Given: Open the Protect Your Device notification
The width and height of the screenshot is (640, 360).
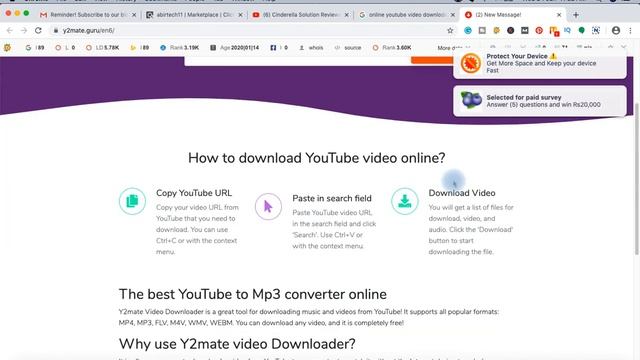Looking at the screenshot, I should click(540, 63).
